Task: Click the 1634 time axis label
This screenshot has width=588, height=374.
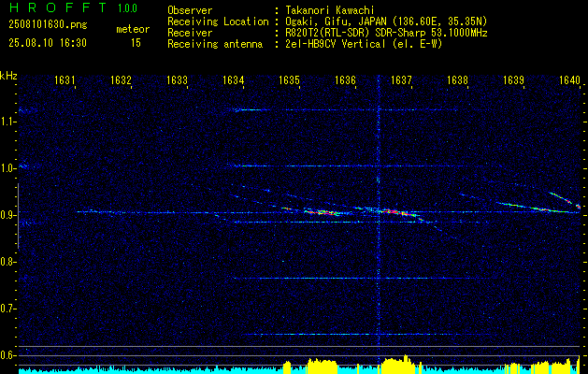Action: [x=234, y=80]
